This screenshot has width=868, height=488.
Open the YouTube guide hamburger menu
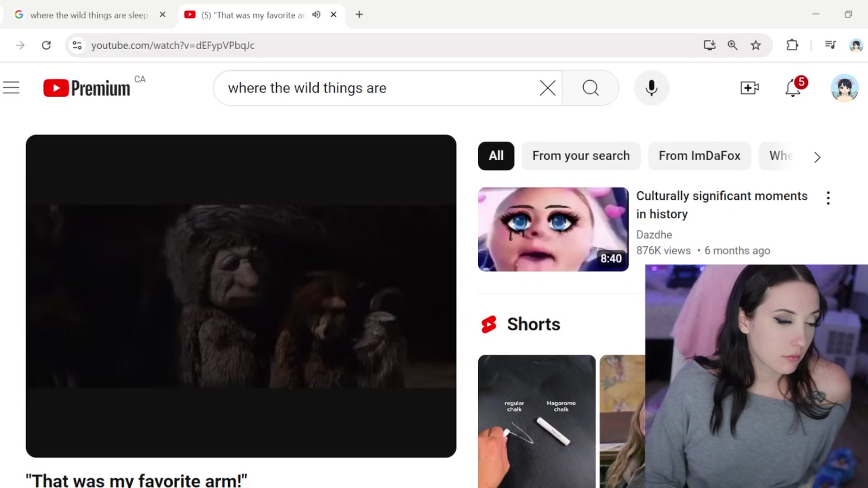tap(11, 88)
